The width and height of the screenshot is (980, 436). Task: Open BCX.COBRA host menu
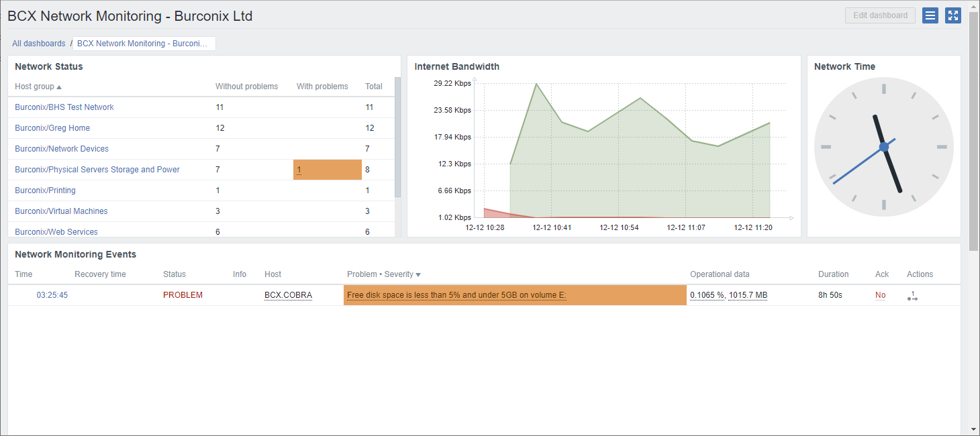pos(288,295)
